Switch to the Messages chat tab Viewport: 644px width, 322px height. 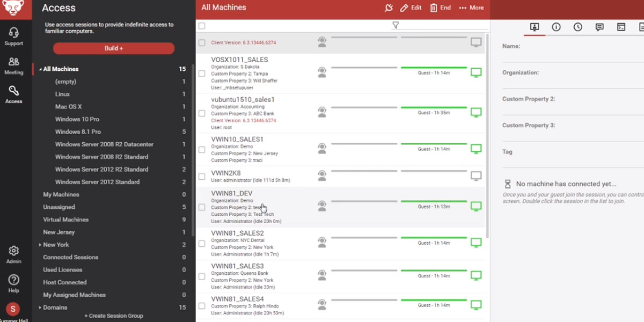click(599, 27)
